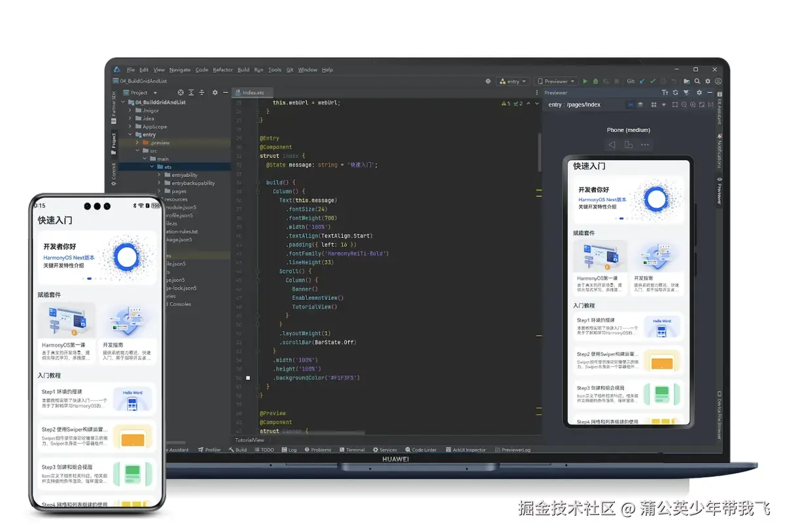Image resolution: width=785 pixels, height=532 pixels.
Task: Switch to the Index.ets editor tab
Action: point(254,93)
